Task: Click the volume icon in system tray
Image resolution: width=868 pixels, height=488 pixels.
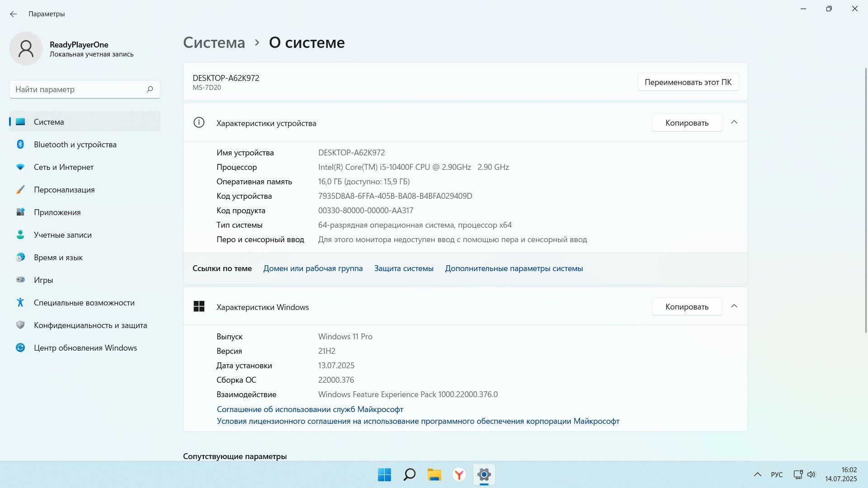Action: pos(811,474)
